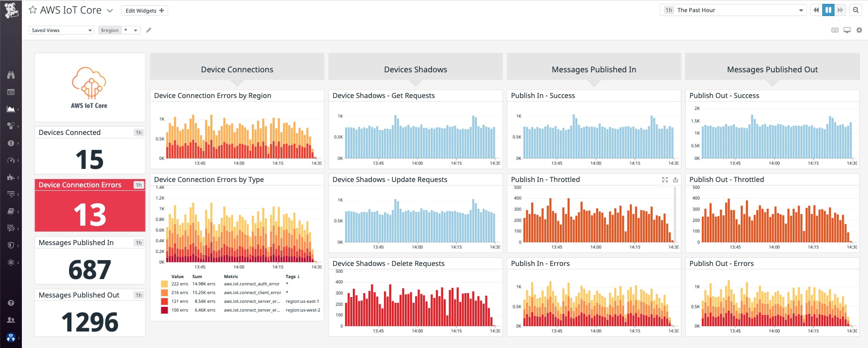Image resolution: width=868 pixels, height=348 pixels.
Task: Open keyboard shortcuts icon
Action: click(x=835, y=30)
